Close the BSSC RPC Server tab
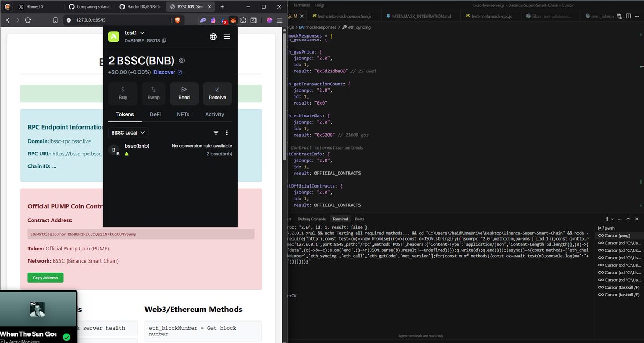This screenshot has height=343, width=644. coord(210,6)
